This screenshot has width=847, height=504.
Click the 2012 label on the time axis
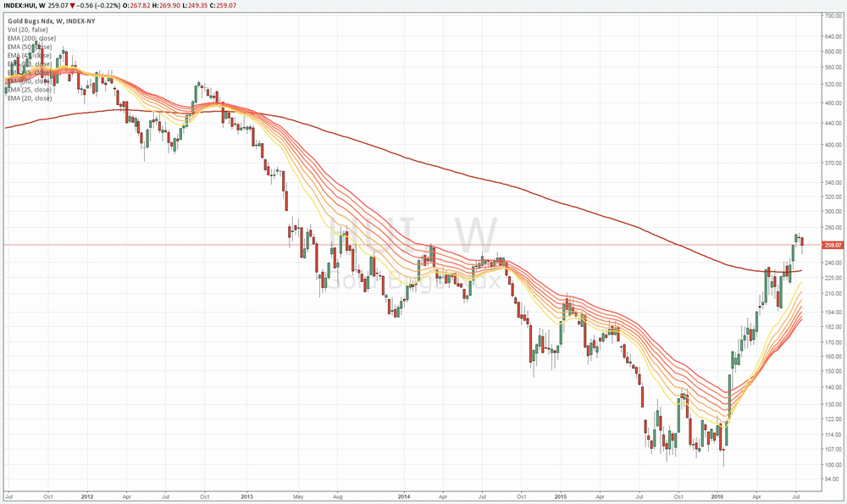86,498
